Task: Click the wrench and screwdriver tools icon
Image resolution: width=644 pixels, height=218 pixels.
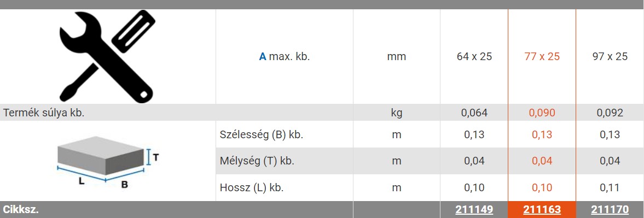Action: pyautogui.click(x=108, y=57)
